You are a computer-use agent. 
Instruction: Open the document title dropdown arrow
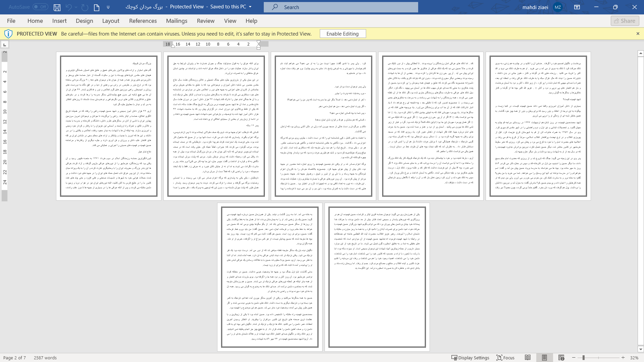click(250, 7)
